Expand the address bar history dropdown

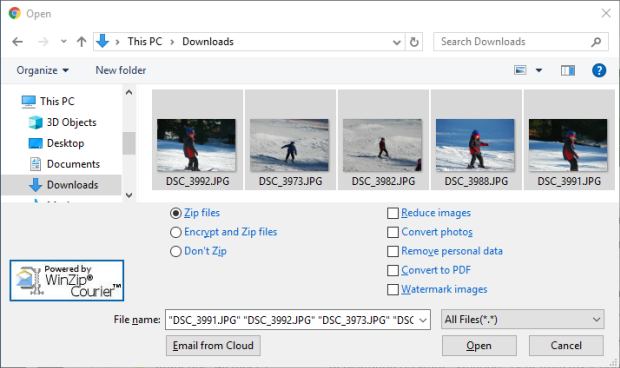point(397,42)
